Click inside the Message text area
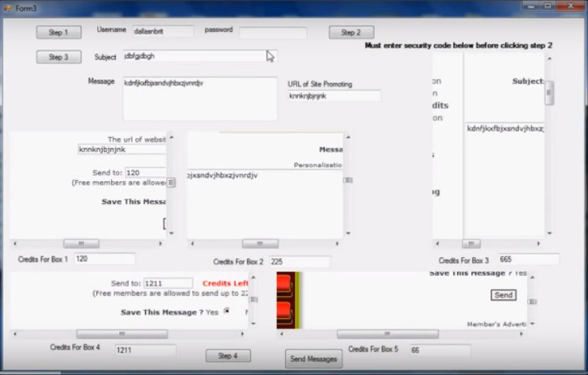The width and height of the screenshot is (588, 375). point(200,99)
